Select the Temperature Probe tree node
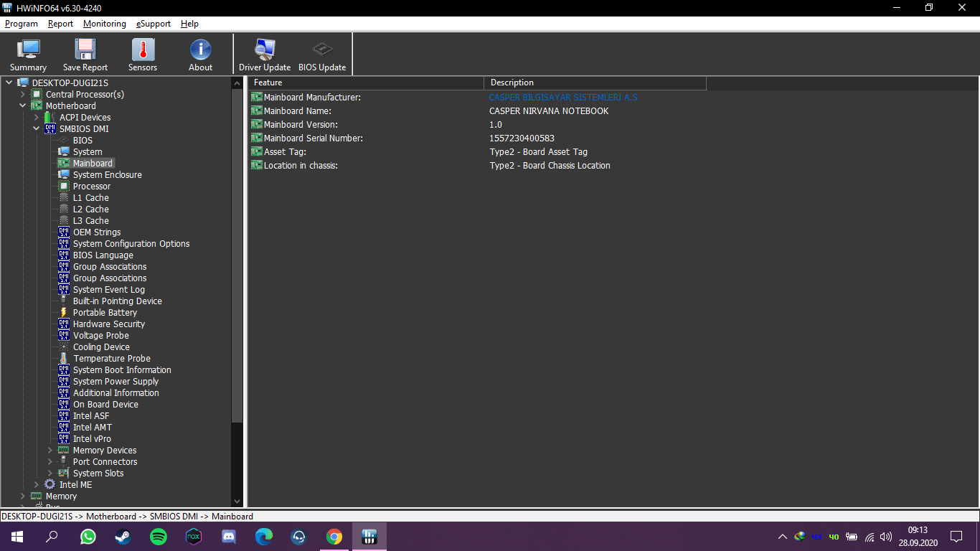Screen dimensions: 980x551 [112, 359]
